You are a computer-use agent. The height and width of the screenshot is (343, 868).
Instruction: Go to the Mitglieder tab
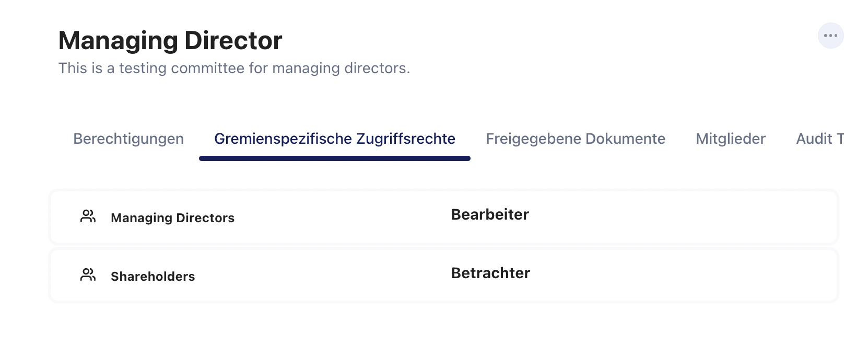(x=730, y=139)
